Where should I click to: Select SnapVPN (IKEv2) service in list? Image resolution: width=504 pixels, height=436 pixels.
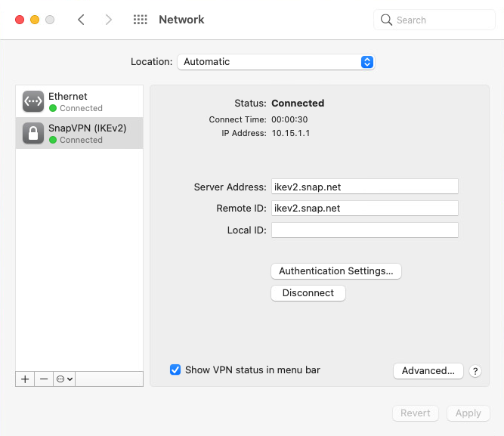(x=79, y=133)
